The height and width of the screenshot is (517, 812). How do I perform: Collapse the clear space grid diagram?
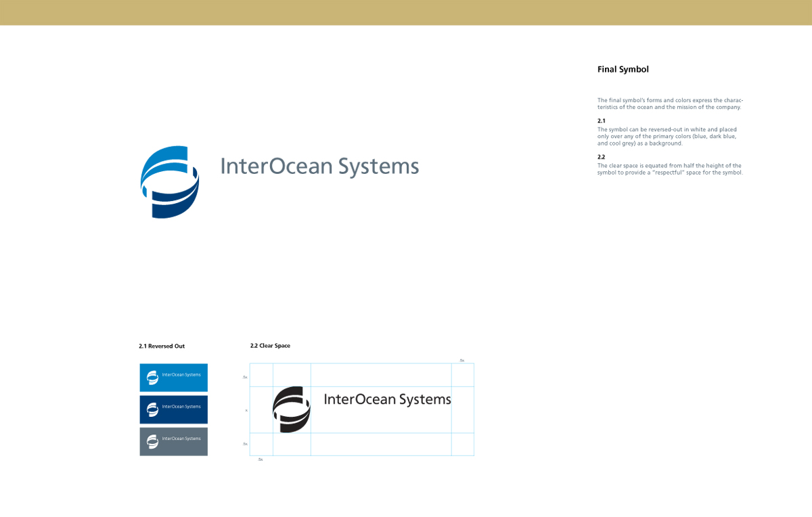362,409
